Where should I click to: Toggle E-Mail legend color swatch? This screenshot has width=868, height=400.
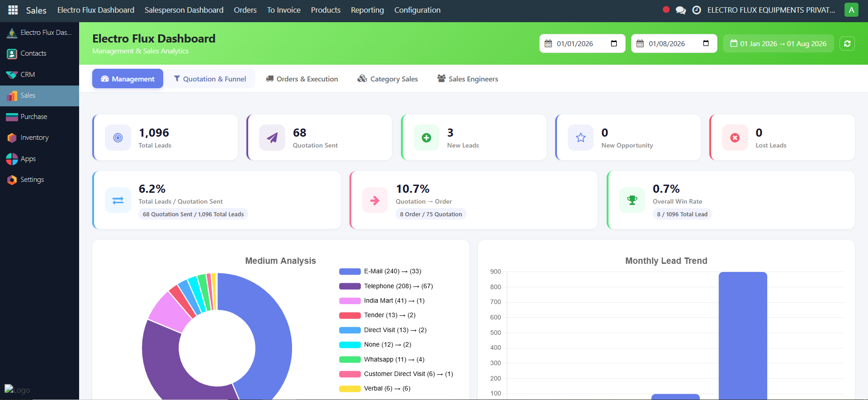point(350,271)
